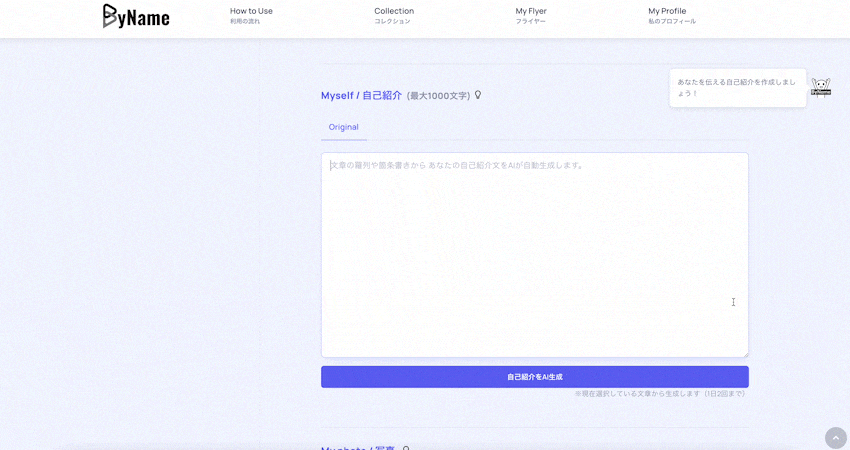Click the 私のプロフィール subtitle under My Profile
Screen dimensions: 850x450
(672, 22)
